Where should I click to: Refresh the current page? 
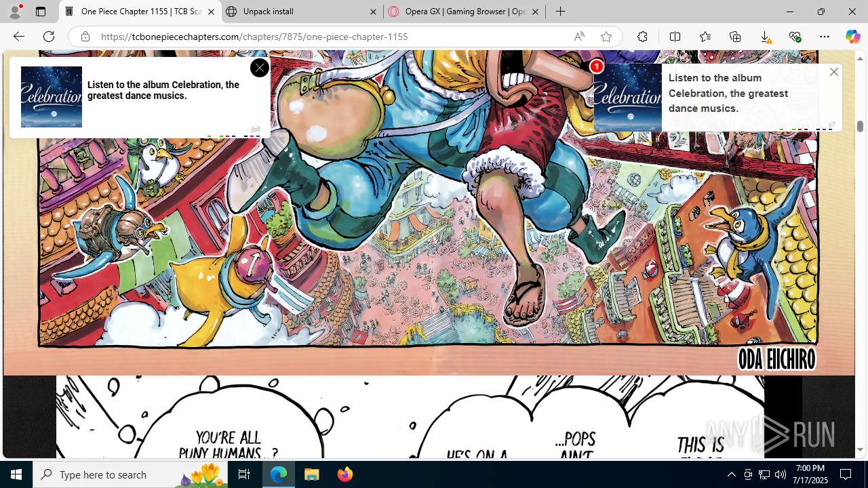coord(49,37)
